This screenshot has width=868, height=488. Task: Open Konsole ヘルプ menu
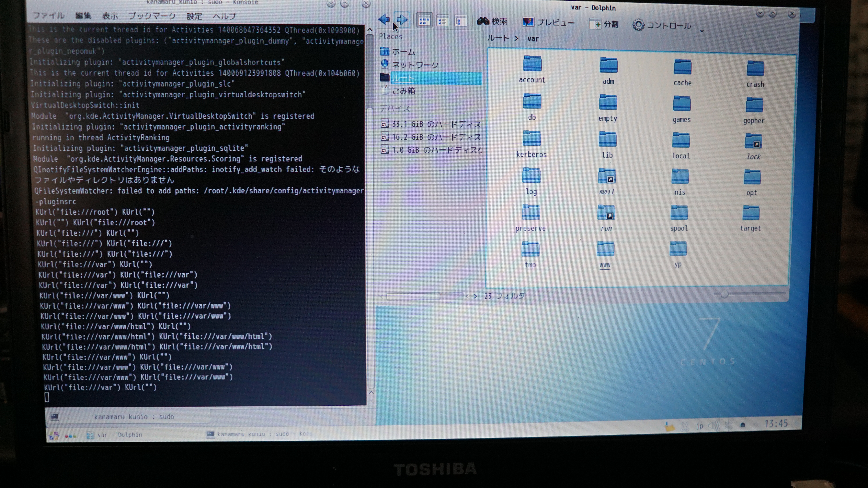coord(225,16)
